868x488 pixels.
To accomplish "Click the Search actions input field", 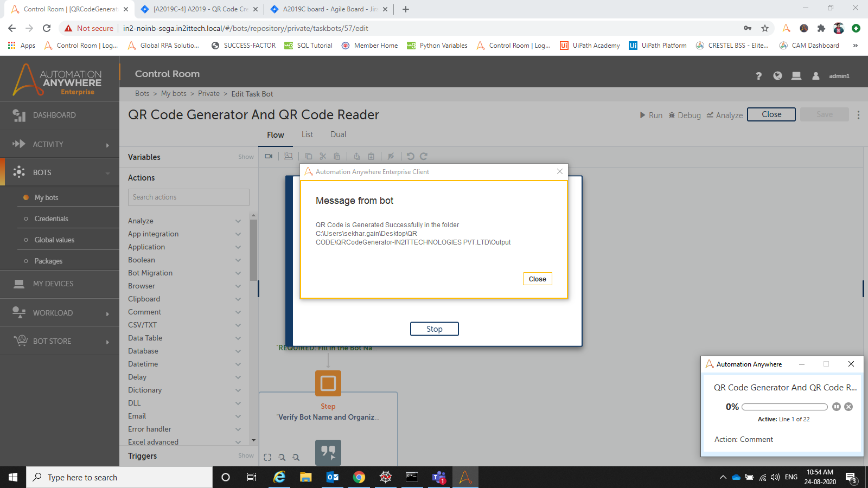I will point(188,197).
